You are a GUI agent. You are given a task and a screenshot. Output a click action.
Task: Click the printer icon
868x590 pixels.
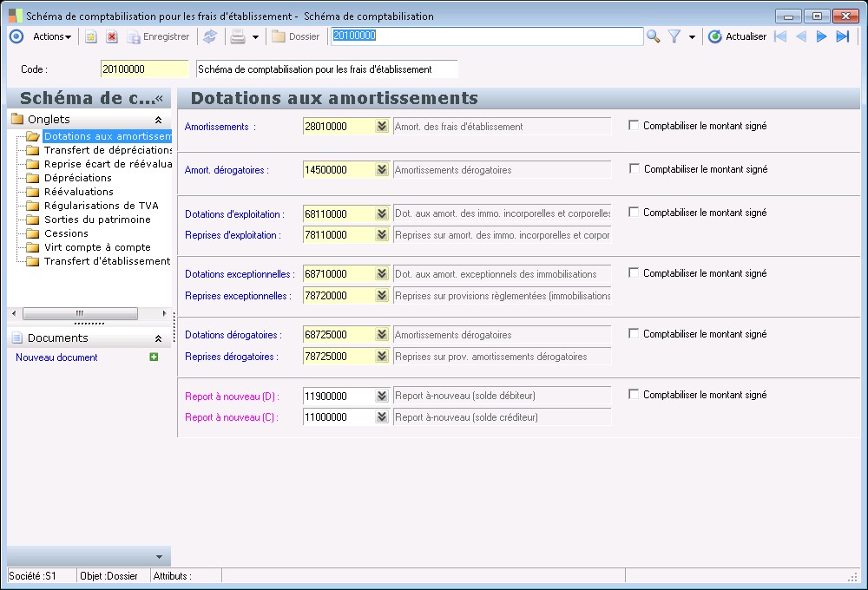coord(237,36)
